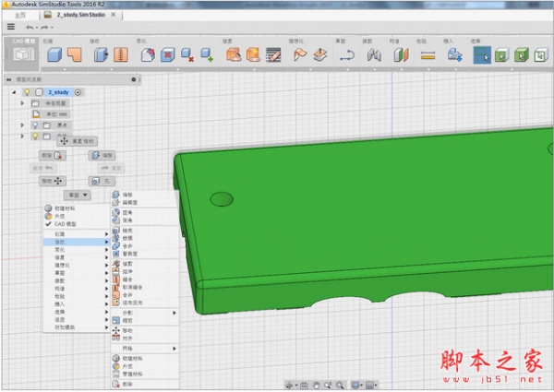The height and width of the screenshot is (392, 554).
Task: Click the box primitive icon in the ribbon
Action: click(x=54, y=55)
